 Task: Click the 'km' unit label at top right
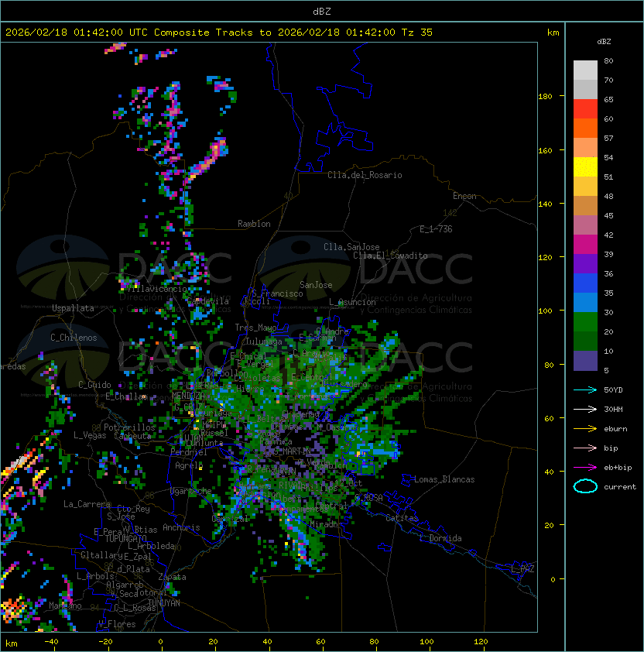553,33
